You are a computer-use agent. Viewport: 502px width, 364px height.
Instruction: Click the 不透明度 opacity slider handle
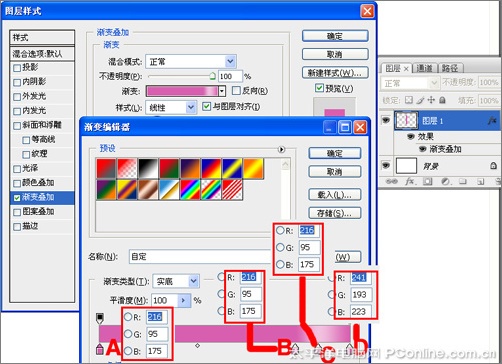213,76
